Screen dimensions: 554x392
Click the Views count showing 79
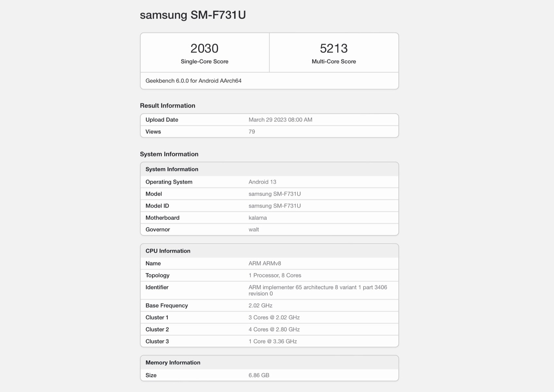[252, 131]
